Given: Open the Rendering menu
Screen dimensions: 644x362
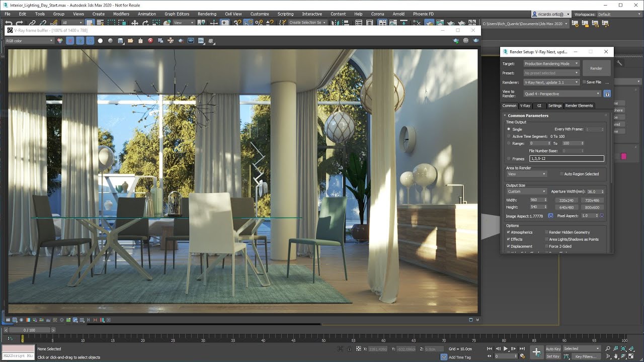Looking at the screenshot, I should click(207, 14).
